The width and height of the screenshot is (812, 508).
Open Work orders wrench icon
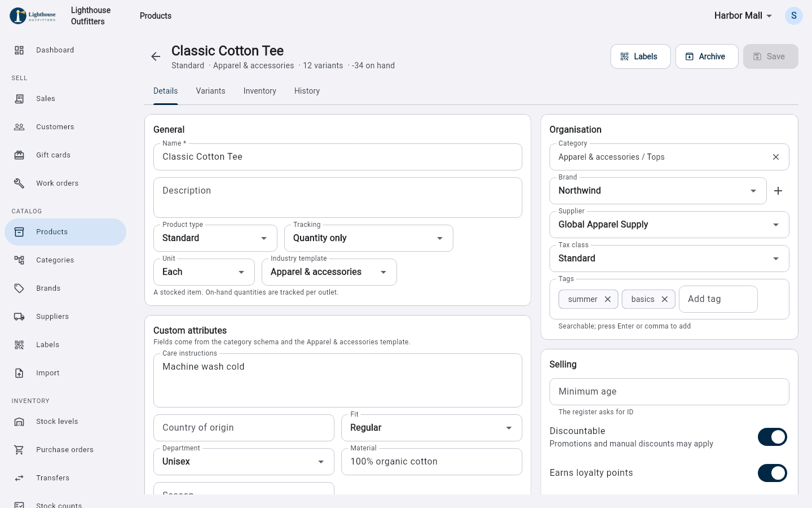(19, 183)
